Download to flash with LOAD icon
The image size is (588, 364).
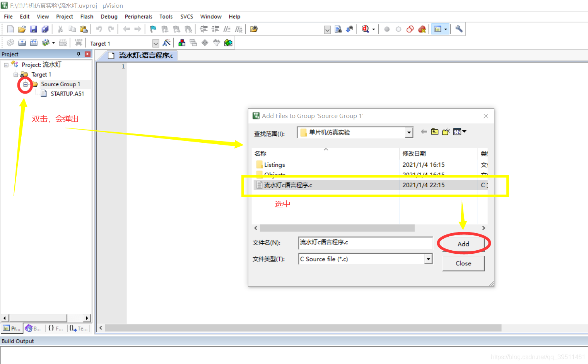click(x=79, y=43)
